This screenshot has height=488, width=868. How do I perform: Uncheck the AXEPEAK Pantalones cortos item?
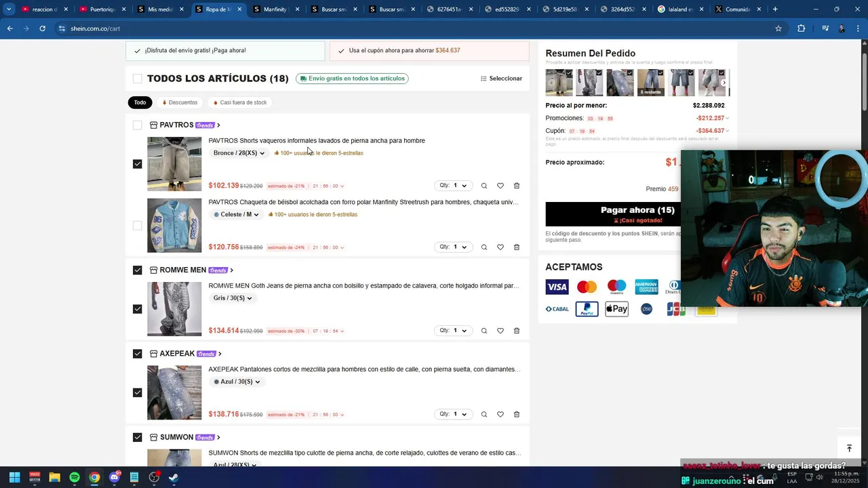tap(138, 392)
